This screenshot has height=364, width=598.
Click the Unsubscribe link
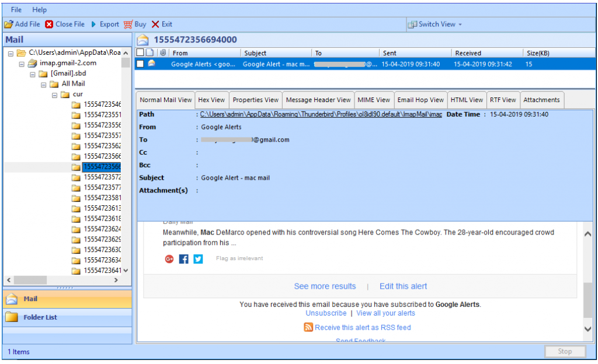[x=326, y=313]
